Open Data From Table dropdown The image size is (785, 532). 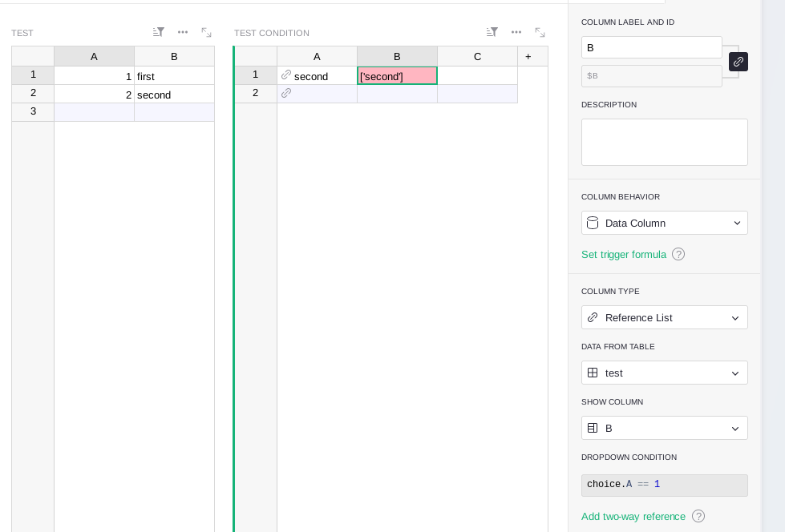665,373
